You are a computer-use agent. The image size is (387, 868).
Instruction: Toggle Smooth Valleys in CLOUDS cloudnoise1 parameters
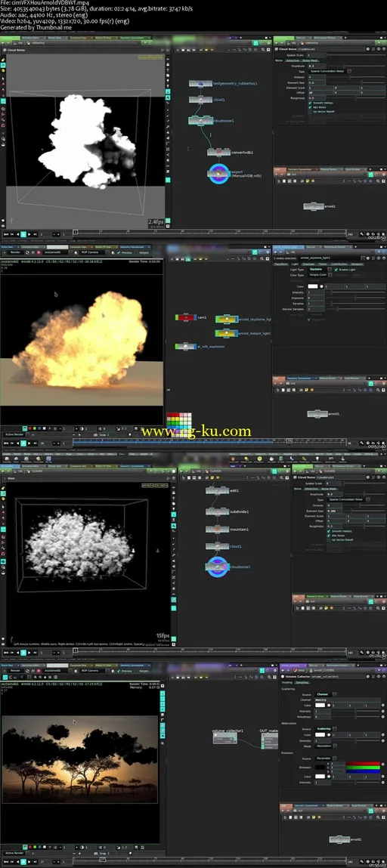point(328,531)
